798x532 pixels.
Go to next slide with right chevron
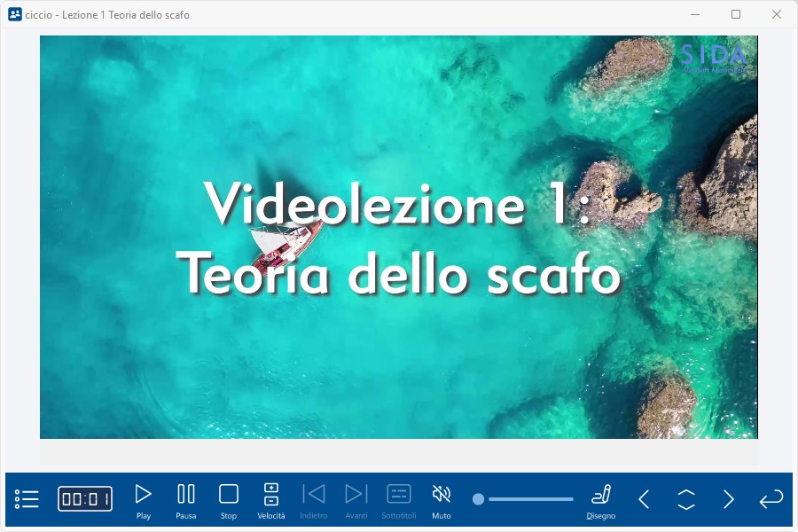728,499
